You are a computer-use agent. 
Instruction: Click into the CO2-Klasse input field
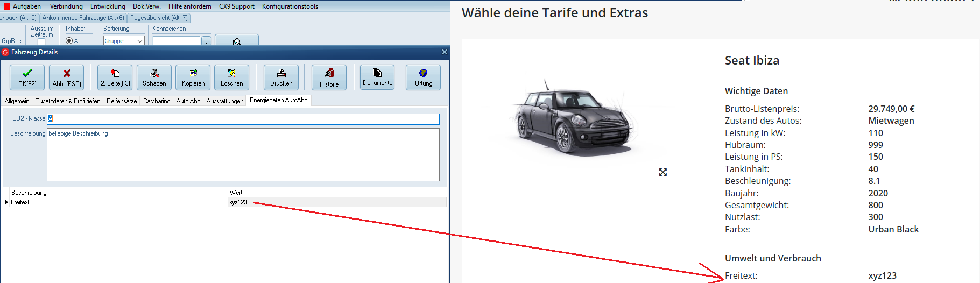[243, 119]
